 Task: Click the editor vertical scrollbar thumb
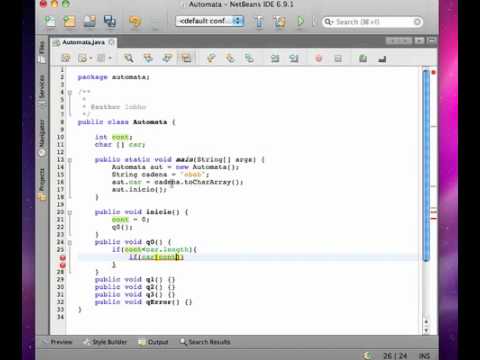point(426,165)
